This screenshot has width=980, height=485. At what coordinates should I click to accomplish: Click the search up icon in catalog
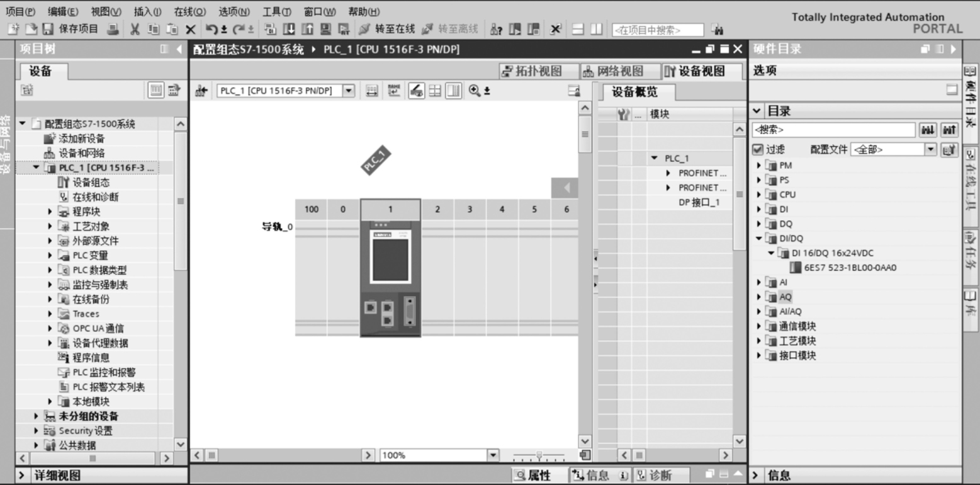(x=949, y=130)
